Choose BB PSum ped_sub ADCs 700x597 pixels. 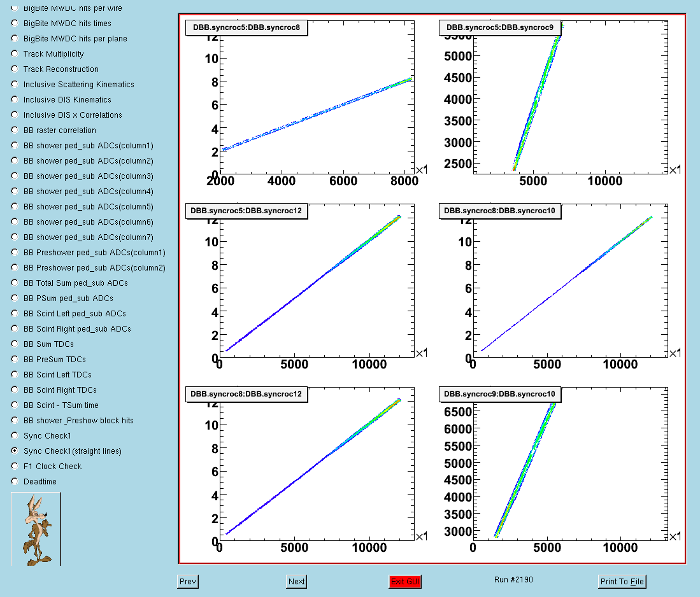point(15,298)
